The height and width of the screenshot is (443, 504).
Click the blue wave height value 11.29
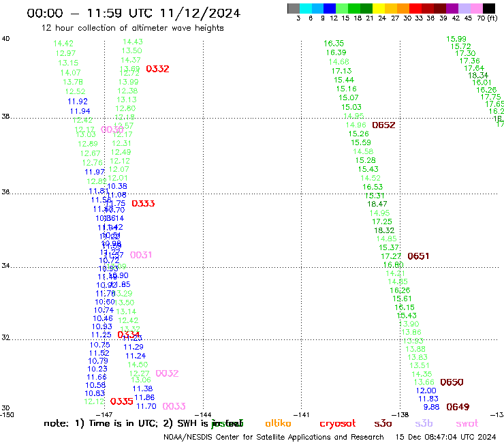133,347
